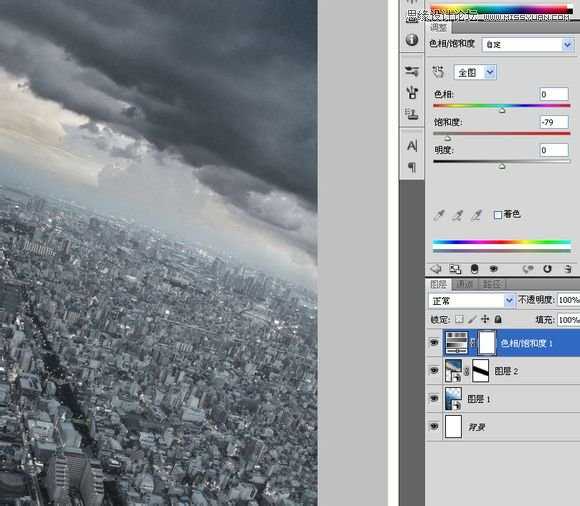This screenshot has height=506, width=580.
Task: Click the 色相 hue value field
Action: click(554, 94)
